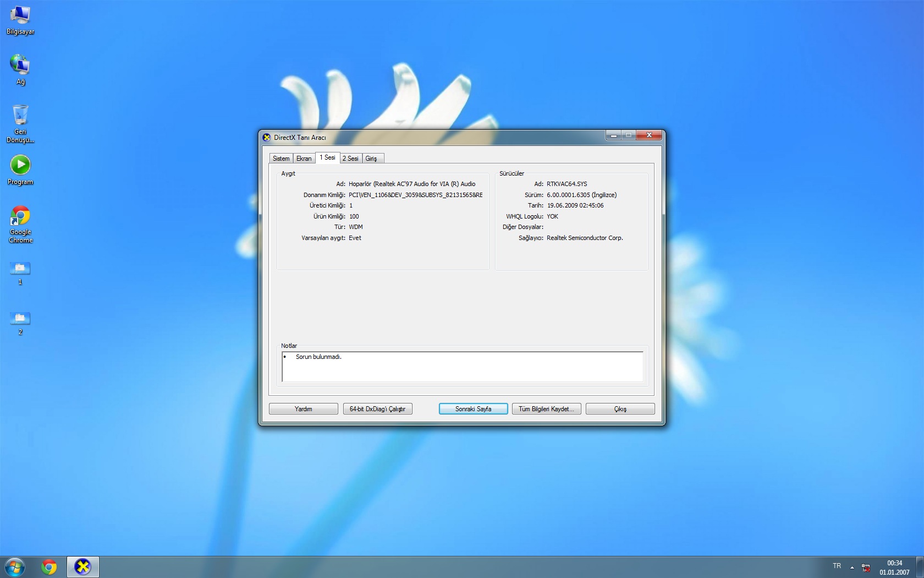Switch to the Ekran tab

click(304, 159)
